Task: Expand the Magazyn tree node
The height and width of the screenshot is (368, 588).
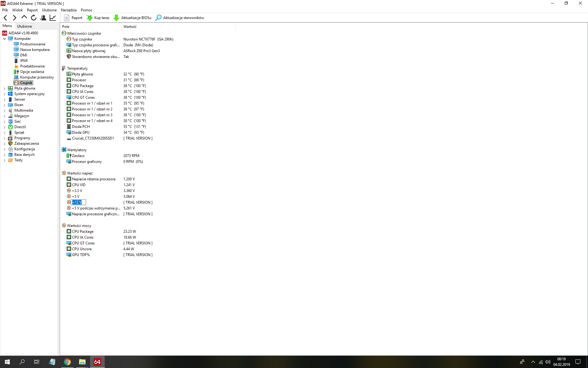Action: (x=5, y=116)
